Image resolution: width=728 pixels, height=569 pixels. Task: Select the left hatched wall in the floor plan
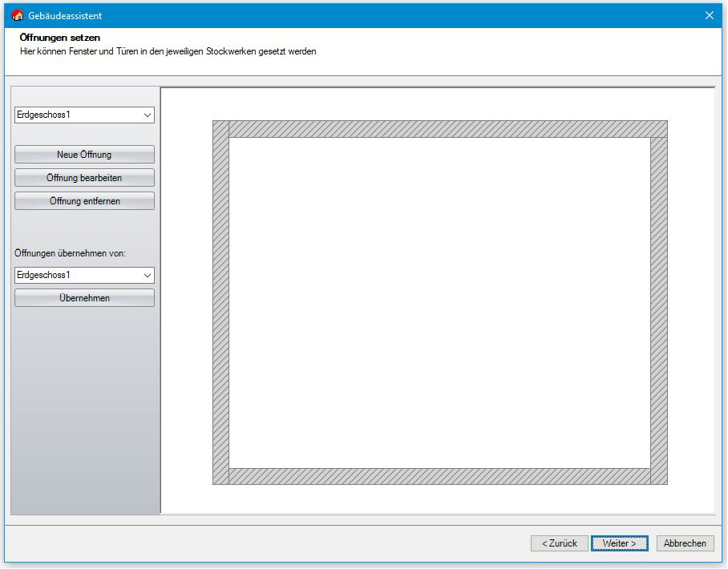coord(220,302)
